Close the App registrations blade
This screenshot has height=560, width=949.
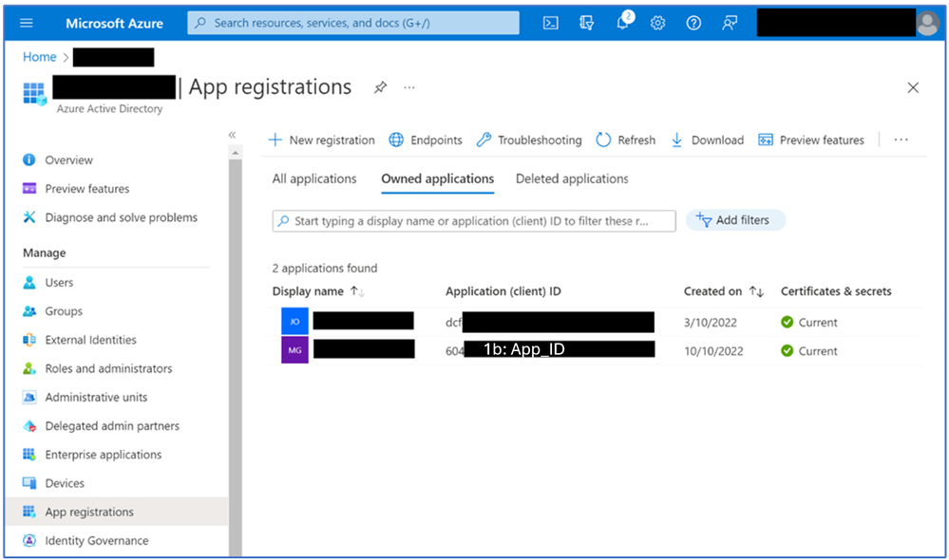click(x=913, y=87)
